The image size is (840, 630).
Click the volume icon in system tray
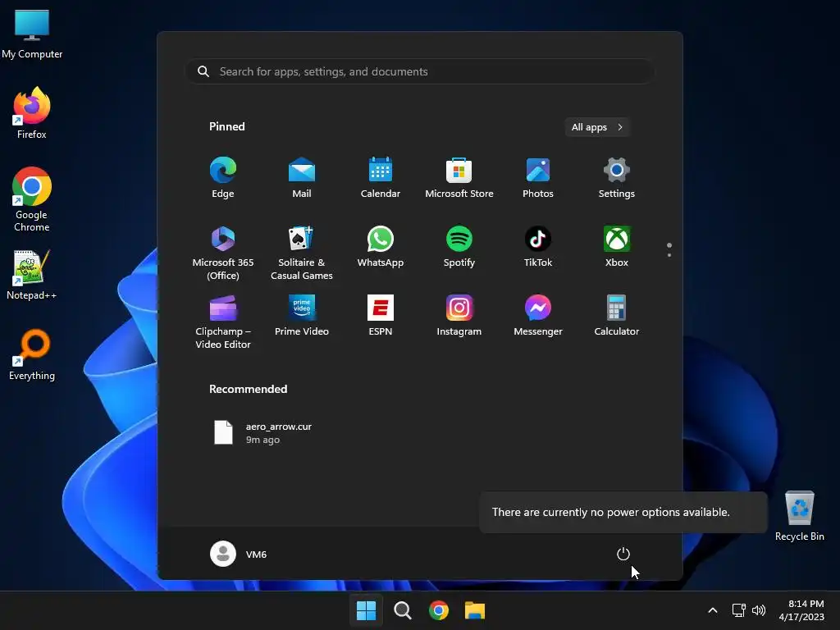tap(759, 610)
